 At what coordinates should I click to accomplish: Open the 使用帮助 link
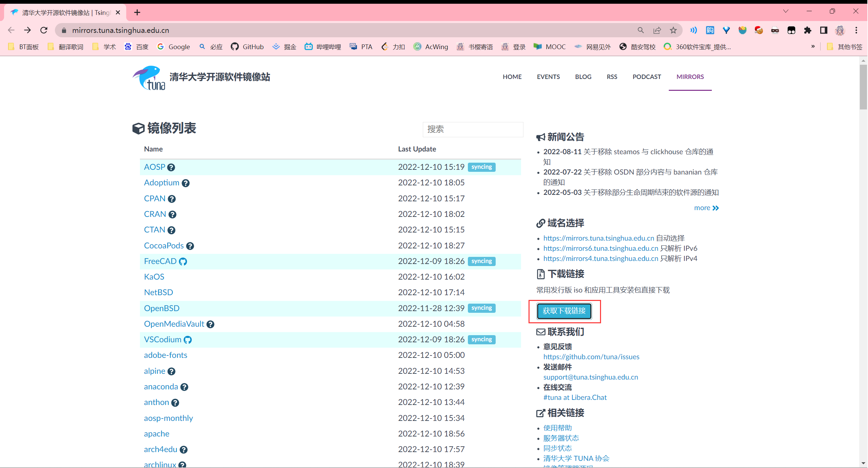[x=557, y=428]
